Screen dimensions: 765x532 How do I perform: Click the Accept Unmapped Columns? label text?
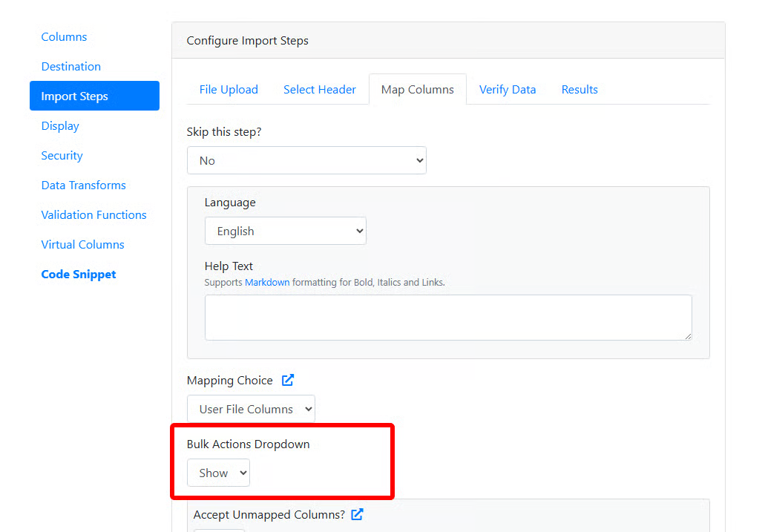click(x=269, y=514)
